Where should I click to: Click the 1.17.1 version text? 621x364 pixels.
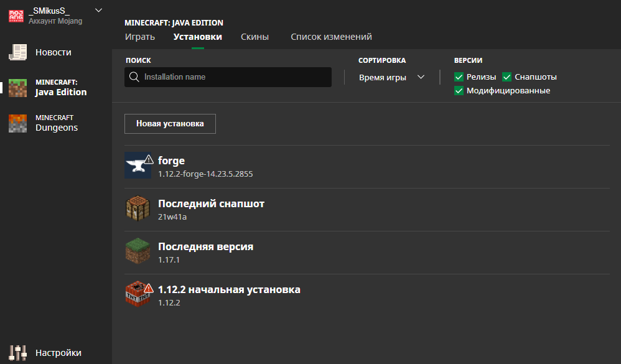click(169, 260)
